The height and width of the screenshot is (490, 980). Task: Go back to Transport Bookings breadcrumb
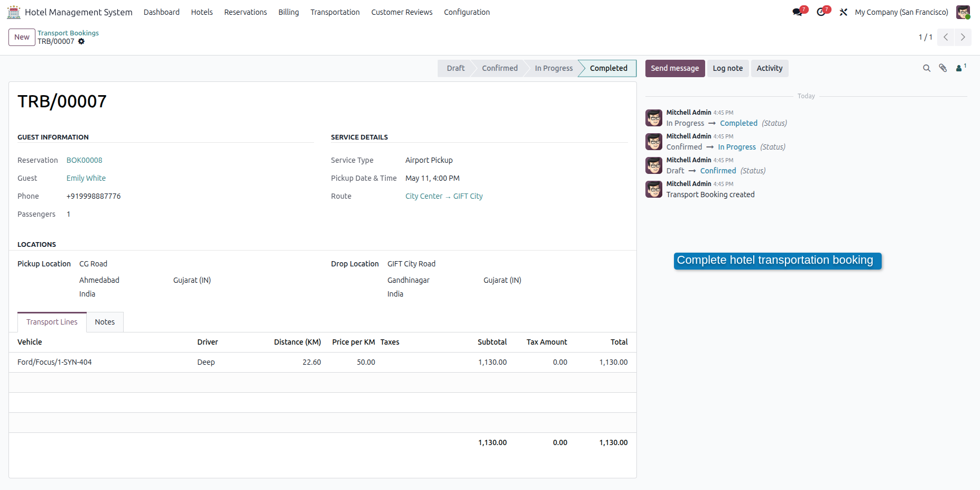(x=68, y=33)
